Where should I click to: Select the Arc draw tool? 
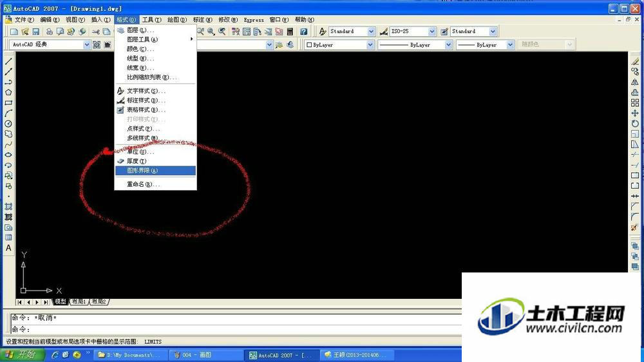coord(8,113)
